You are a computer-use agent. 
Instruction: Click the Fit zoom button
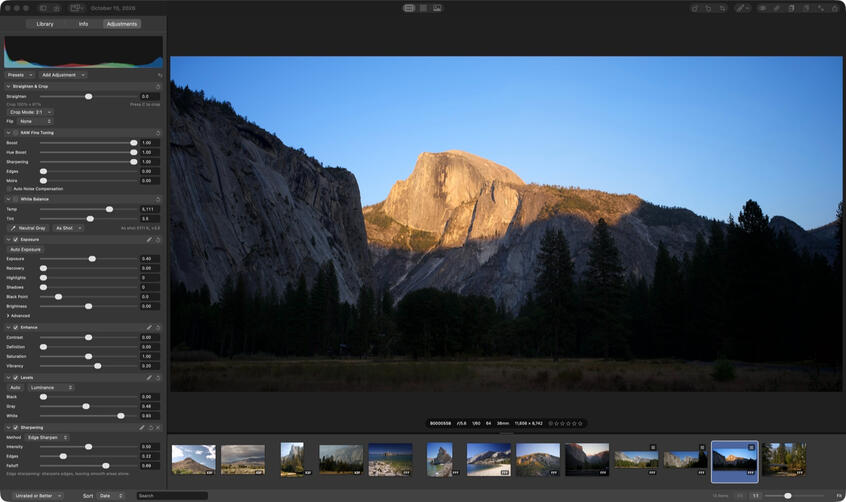point(839,496)
